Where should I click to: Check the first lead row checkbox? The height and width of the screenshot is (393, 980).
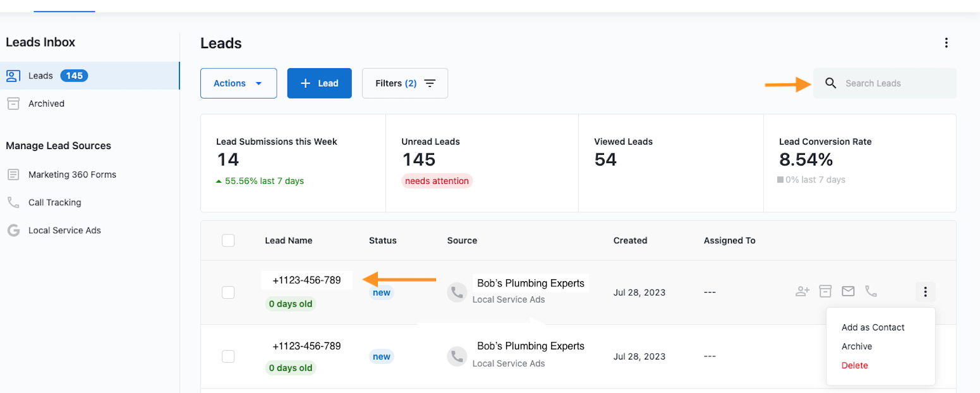[x=228, y=293]
